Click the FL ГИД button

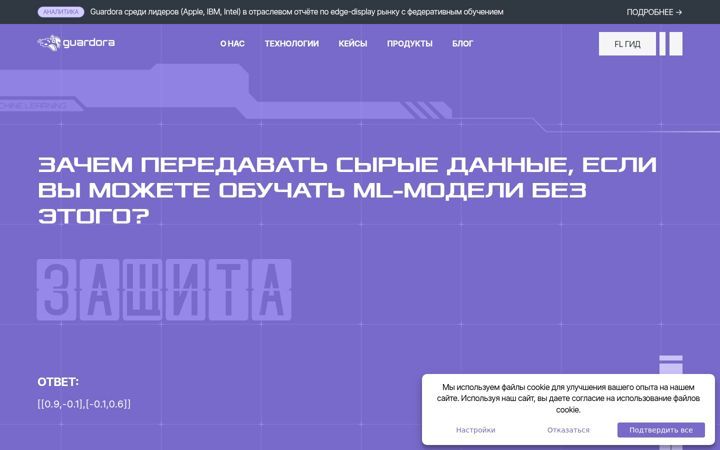point(627,44)
